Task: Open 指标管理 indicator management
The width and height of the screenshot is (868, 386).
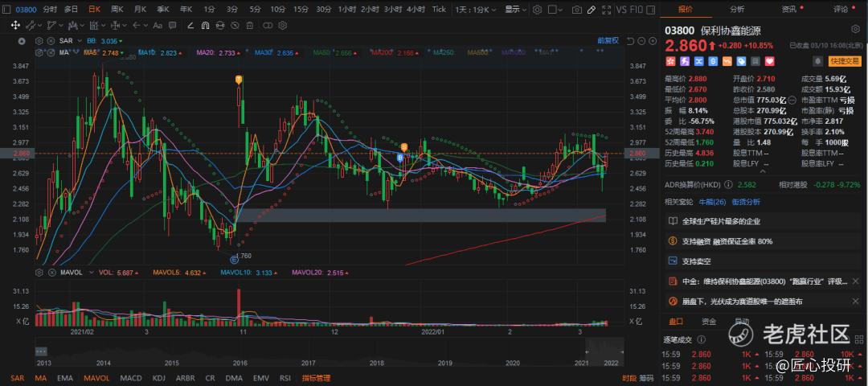Action: 316,378
